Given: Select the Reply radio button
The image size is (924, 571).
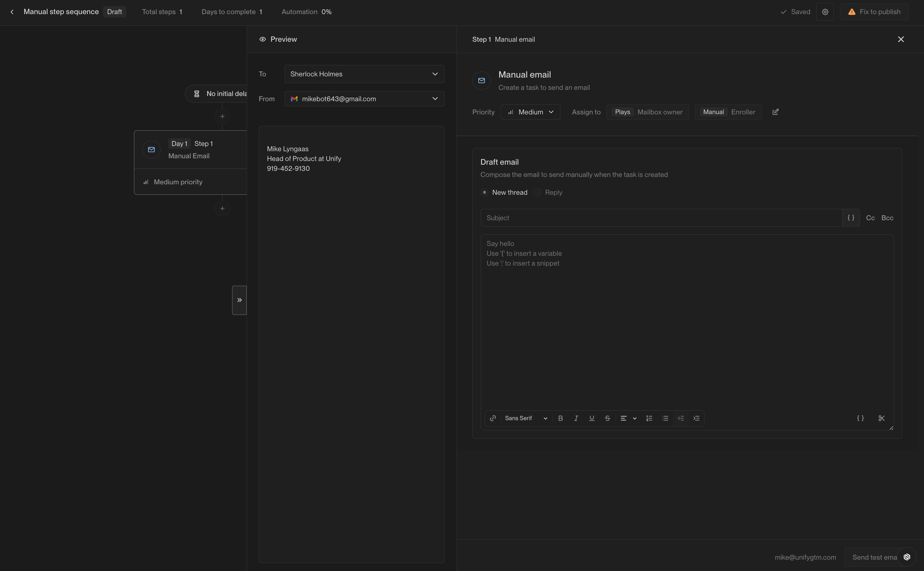Looking at the screenshot, I should point(537,192).
